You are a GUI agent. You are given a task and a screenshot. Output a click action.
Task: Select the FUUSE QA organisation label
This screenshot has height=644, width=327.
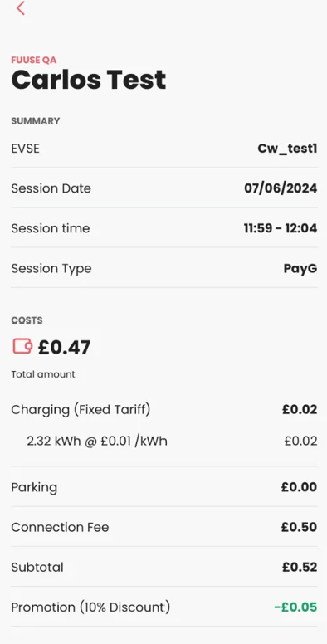tap(34, 61)
